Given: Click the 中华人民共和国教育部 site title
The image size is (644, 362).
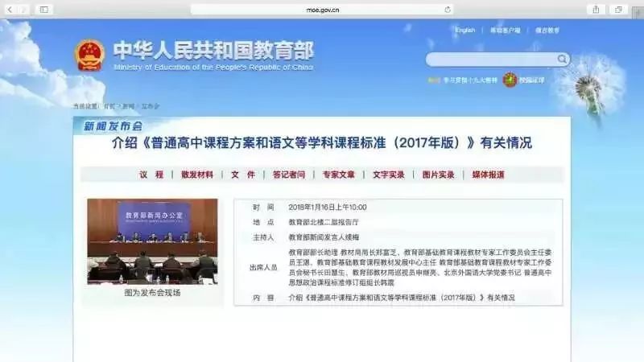Looking at the screenshot, I should click(213, 51).
